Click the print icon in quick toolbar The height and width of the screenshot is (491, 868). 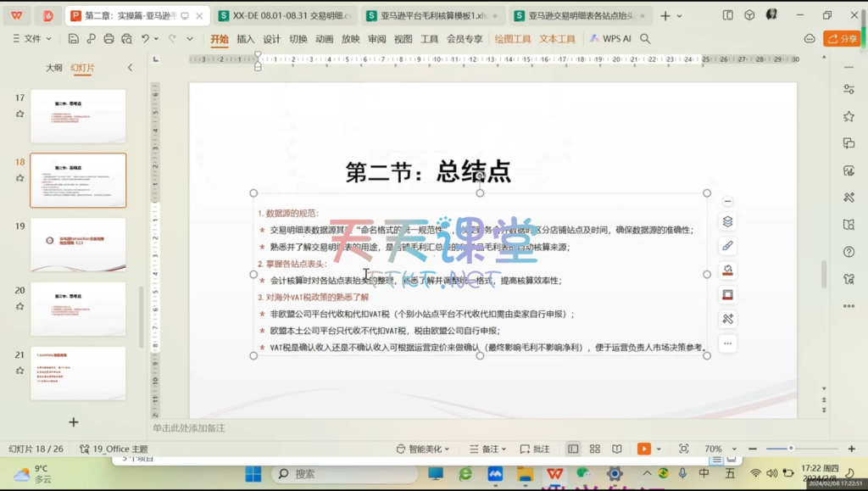click(108, 39)
